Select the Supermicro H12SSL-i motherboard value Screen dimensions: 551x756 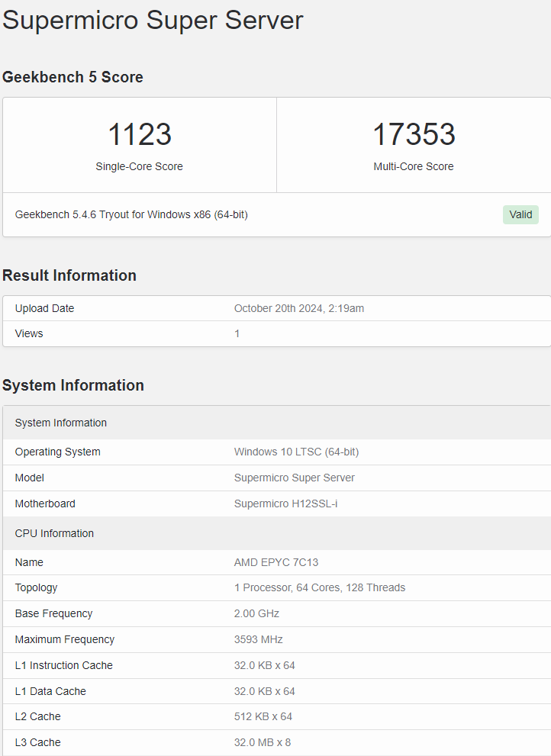[285, 503]
